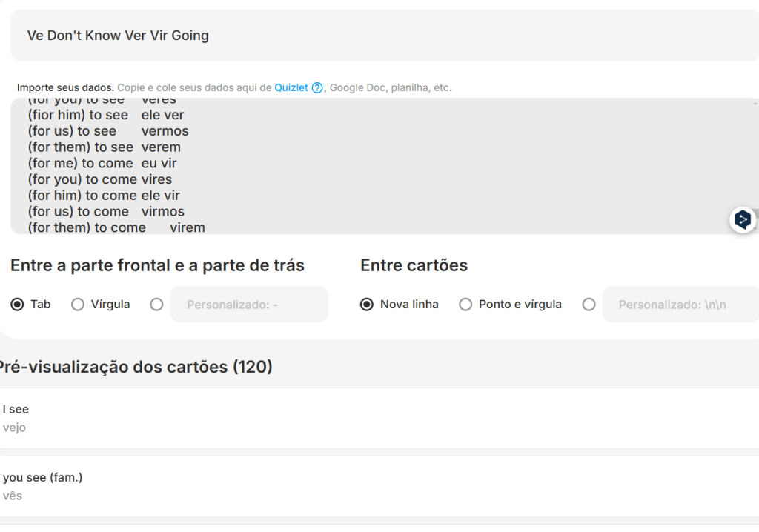759x532 pixels.
Task: Click the 'you see (fam.)' card preview
Action: pyautogui.click(x=42, y=477)
